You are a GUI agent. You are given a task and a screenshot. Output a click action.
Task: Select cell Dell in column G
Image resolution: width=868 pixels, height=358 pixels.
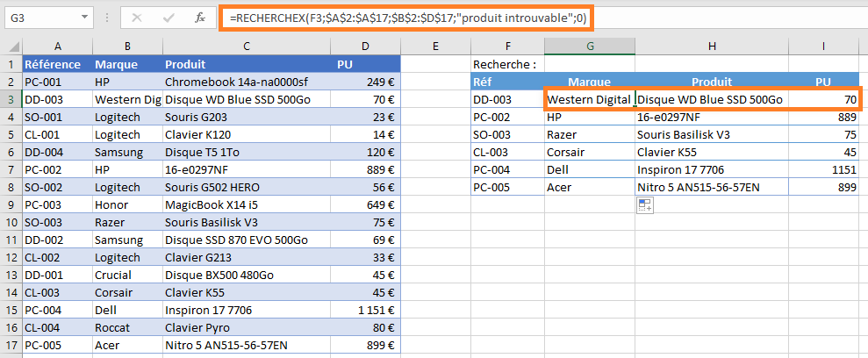click(590, 170)
